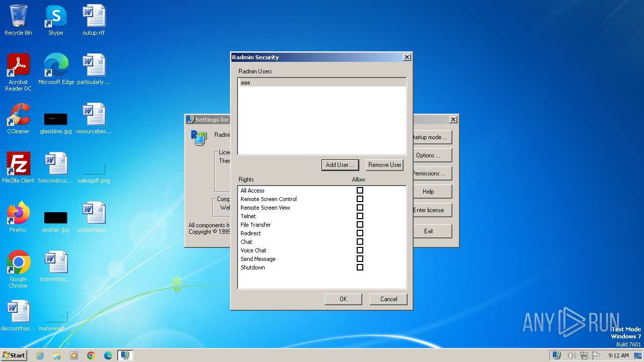The width and height of the screenshot is (644, 362).
Task: Close the Radmin Security dialog
Action: click(x=407, y=57)
